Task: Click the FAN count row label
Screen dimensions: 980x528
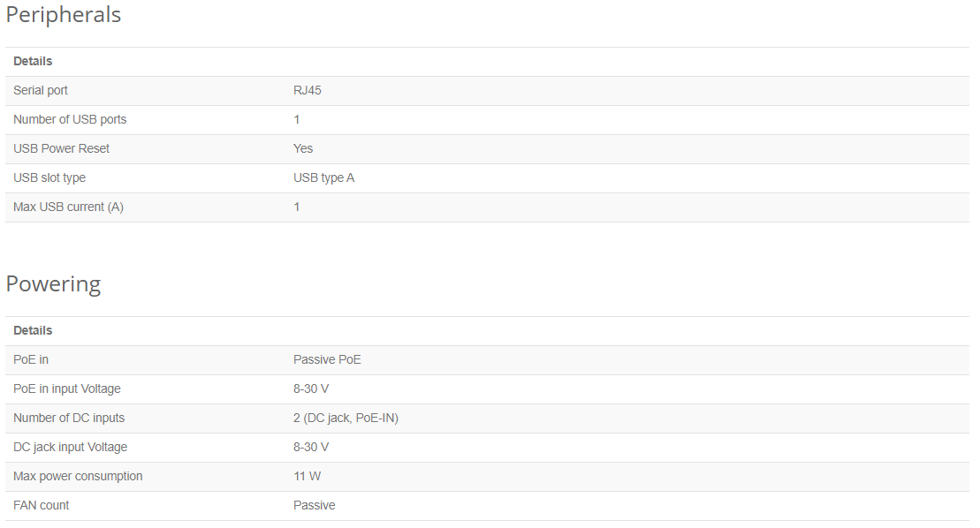Action: point(42,506)
